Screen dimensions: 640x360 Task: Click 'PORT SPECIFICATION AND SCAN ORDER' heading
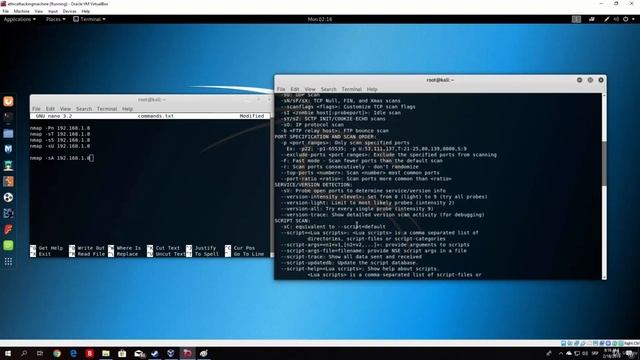324,137
